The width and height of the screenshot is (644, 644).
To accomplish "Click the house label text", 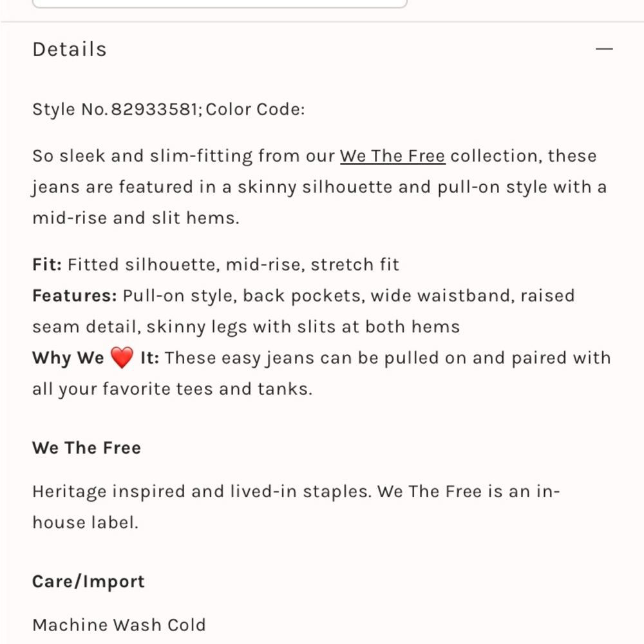I will (x=86, y=523).
